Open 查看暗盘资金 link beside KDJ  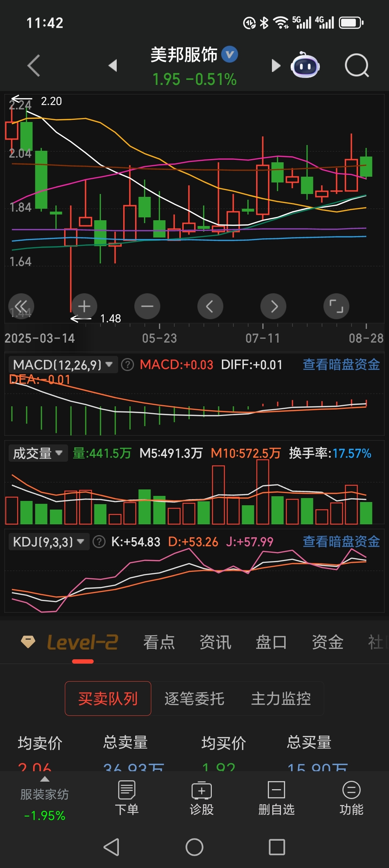[341, 542]
